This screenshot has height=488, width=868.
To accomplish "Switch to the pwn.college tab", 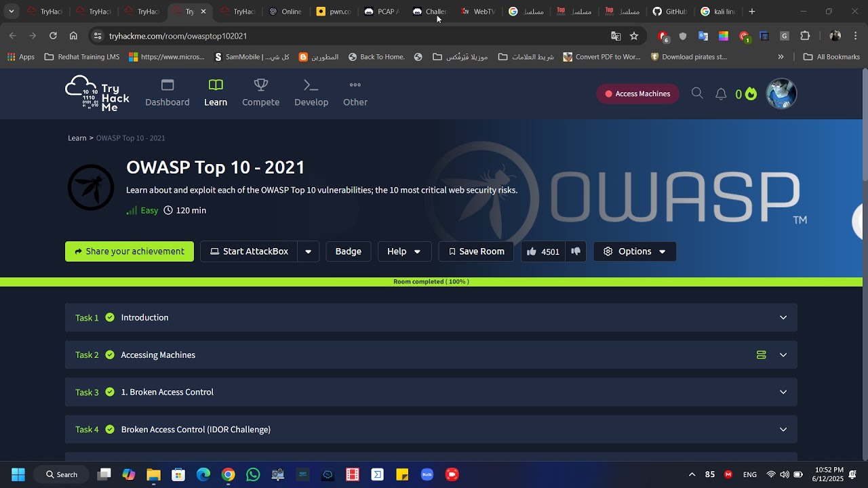I will tap(334, 12).
